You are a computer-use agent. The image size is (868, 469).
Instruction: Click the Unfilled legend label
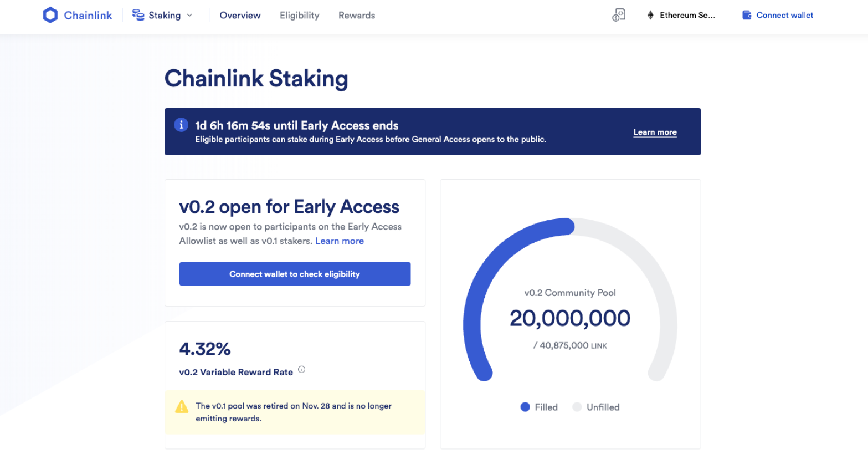tap(603, 407)
